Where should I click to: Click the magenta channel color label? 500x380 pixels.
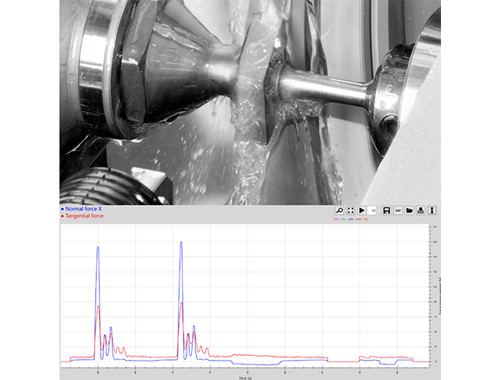tap(336, 219)
